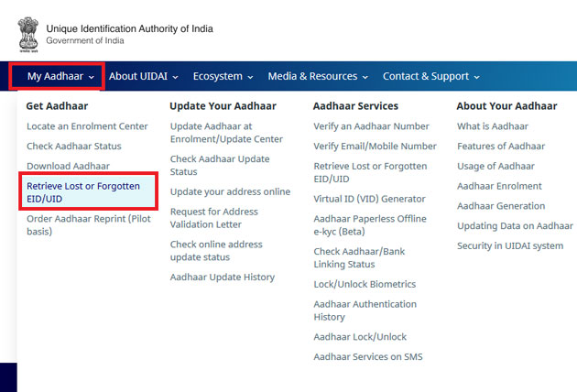Expand the About UIDAI menu
Image resolution: width=577 pixels, height=392 pixels.
143,77
